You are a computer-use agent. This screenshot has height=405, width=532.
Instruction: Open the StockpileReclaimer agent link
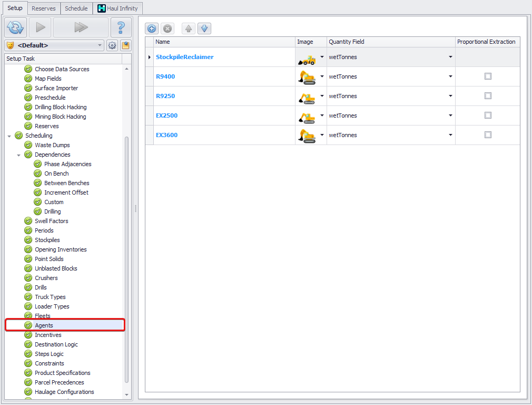tap(184, 57)
